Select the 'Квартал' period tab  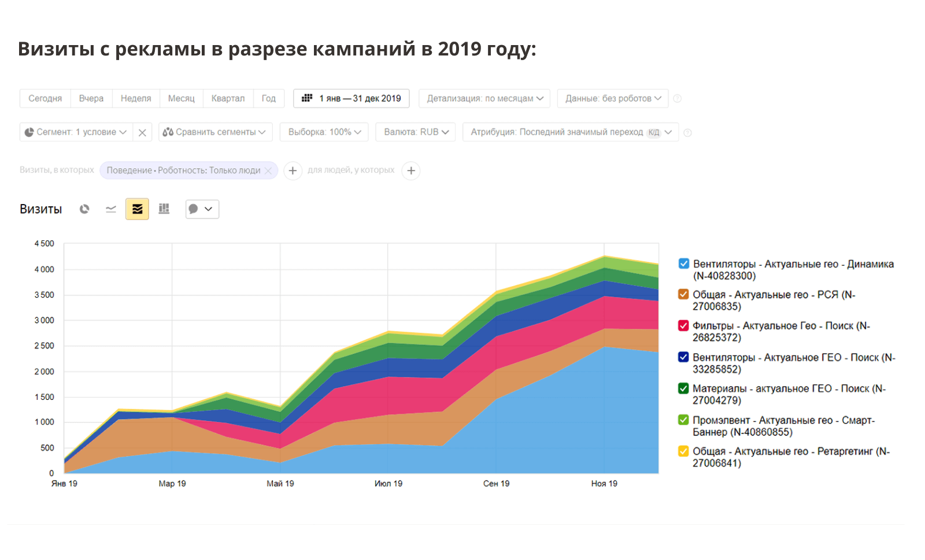tap(228, 98)
